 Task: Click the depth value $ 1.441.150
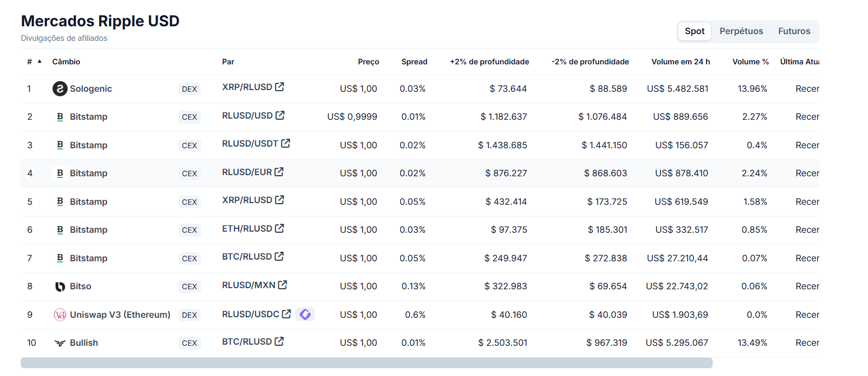pos(604,145)
